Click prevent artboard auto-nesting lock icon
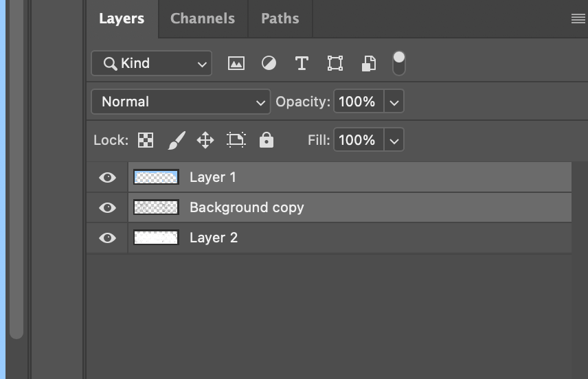This screenshot has width=588, height=379. 236,140
